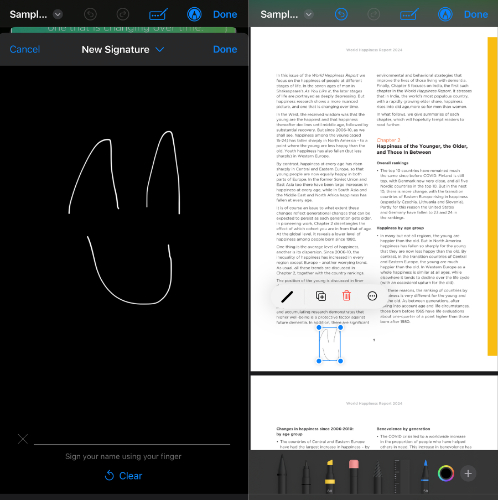This screenshot has height=500, width=498.
Task: Delete the selected signature with the red trash icon
Action: coord(346,296)
